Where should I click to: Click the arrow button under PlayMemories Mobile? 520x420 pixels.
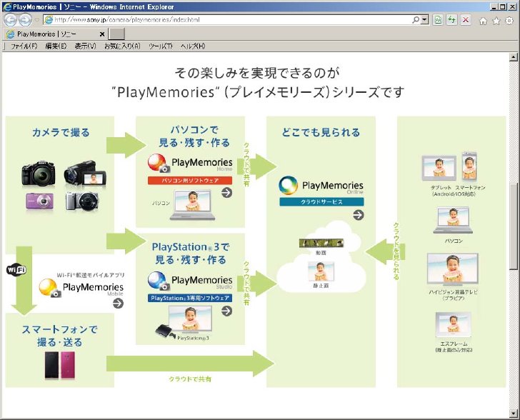point(118,304)
